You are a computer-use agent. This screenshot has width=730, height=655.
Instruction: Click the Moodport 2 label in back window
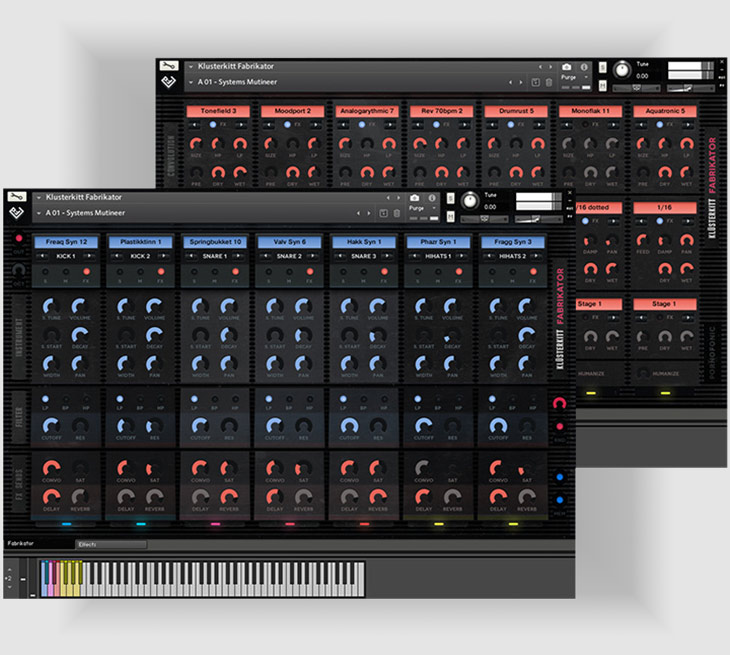[x=292, y=111]
